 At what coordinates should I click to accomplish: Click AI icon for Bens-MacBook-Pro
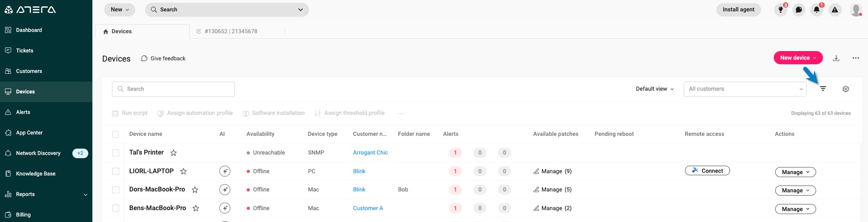(x=225, y=208)
